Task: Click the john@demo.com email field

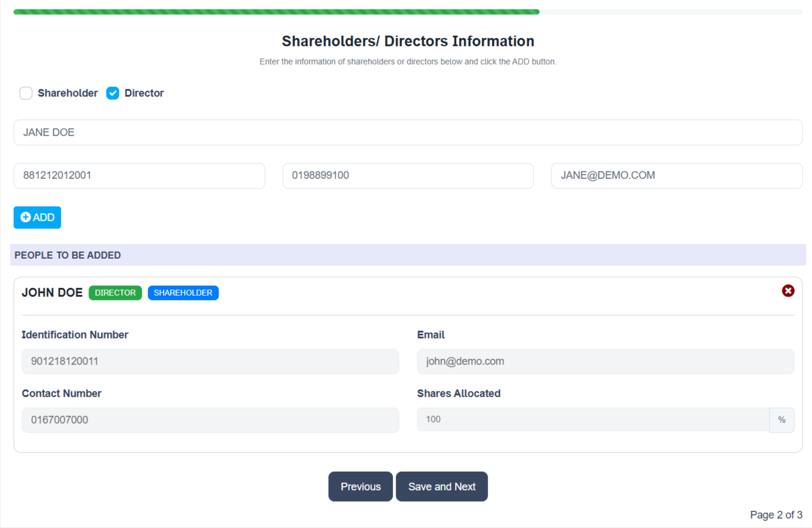Action: (x=605, y=361)
